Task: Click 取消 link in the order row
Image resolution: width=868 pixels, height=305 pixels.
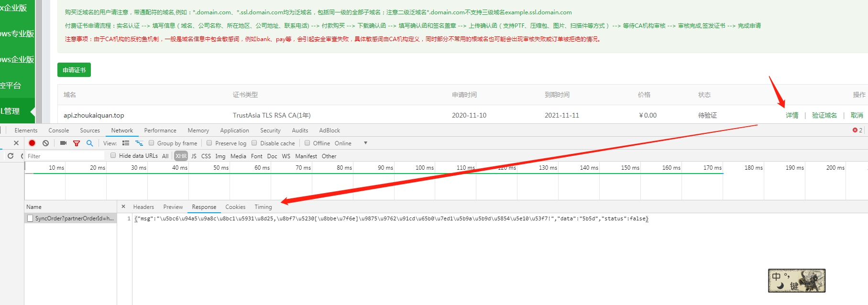Action: coord(857,115)
